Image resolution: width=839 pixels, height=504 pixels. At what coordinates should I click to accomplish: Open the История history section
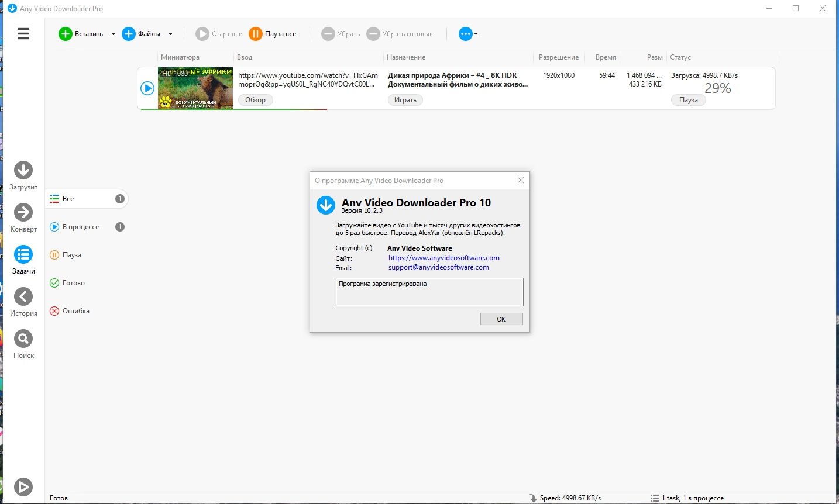23,302
